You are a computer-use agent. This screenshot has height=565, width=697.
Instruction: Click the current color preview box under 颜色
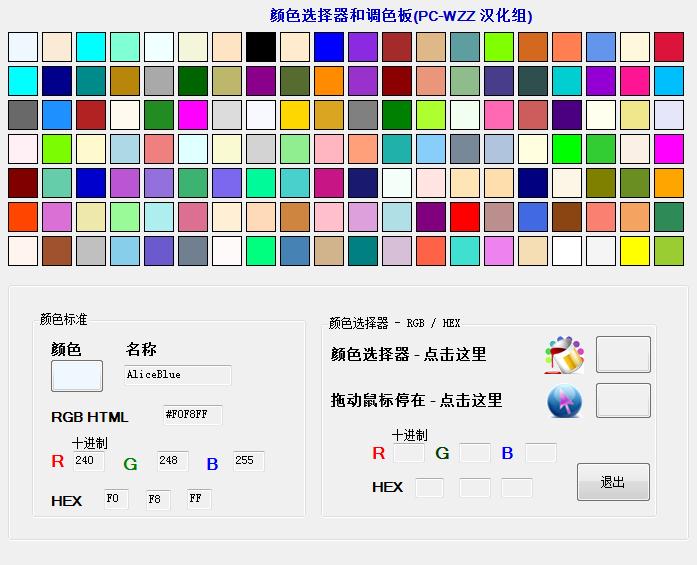pyautogui.click(x=77, y=376)
